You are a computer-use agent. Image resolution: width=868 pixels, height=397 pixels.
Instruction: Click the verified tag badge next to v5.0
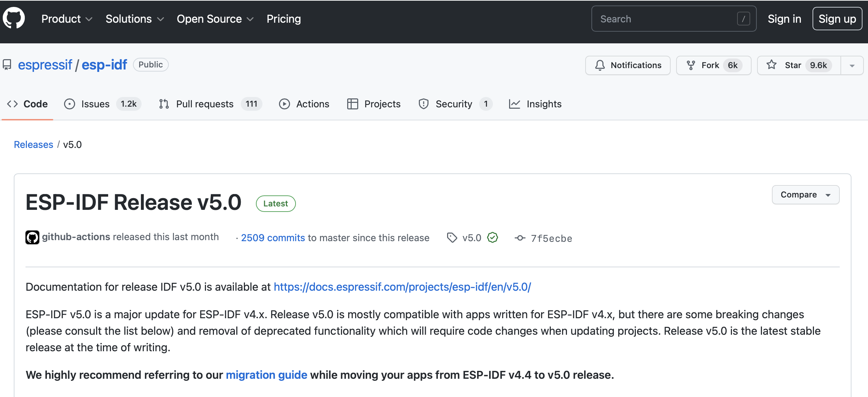[492, 237]
